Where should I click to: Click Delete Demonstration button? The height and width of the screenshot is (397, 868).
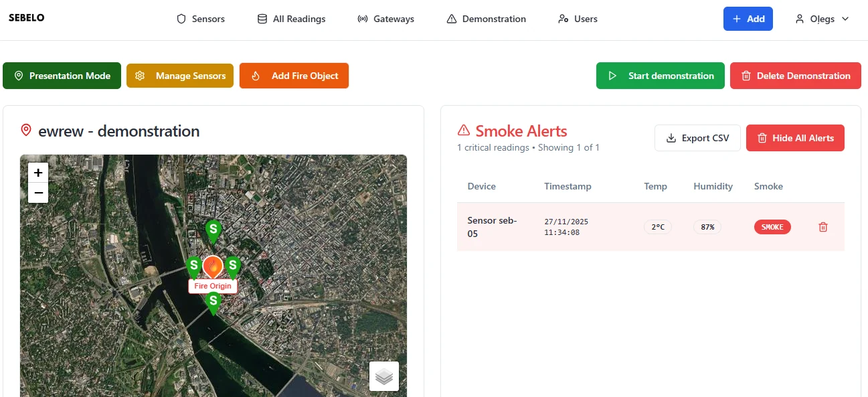coord(795,76)
